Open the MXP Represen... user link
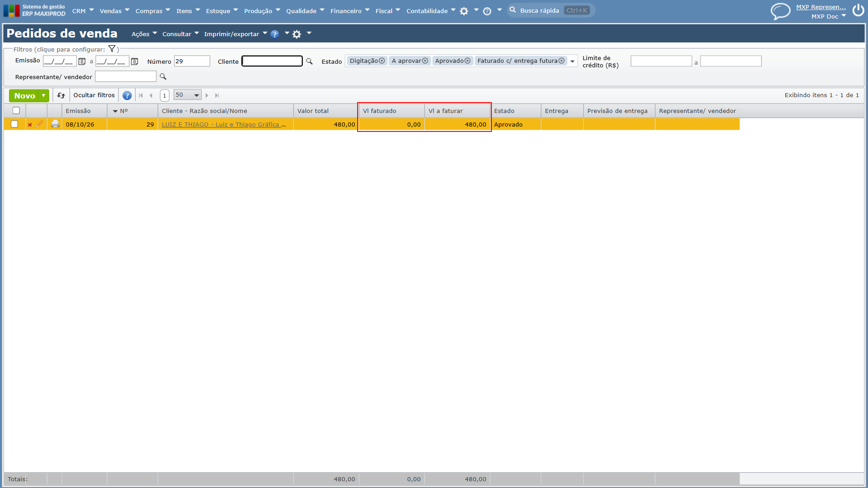 tap(821, 7)
